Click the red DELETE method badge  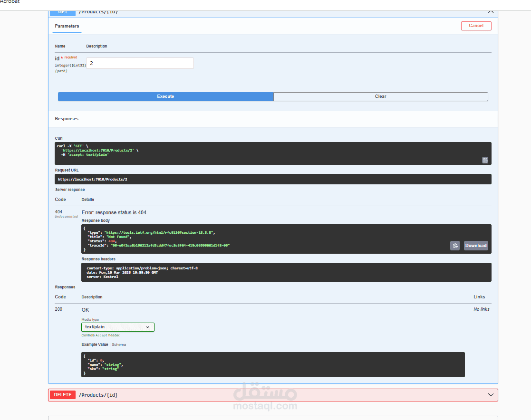[x=63, y=395]
